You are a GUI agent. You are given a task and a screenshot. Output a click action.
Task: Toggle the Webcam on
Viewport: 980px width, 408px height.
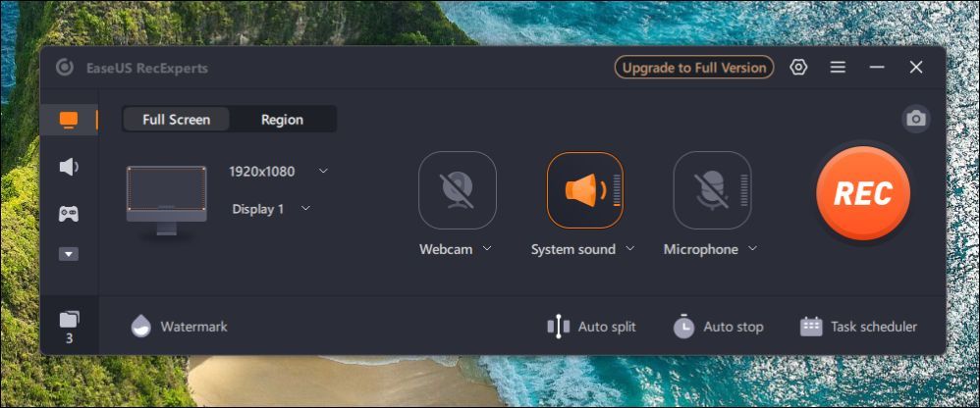(x=457, y=190)
